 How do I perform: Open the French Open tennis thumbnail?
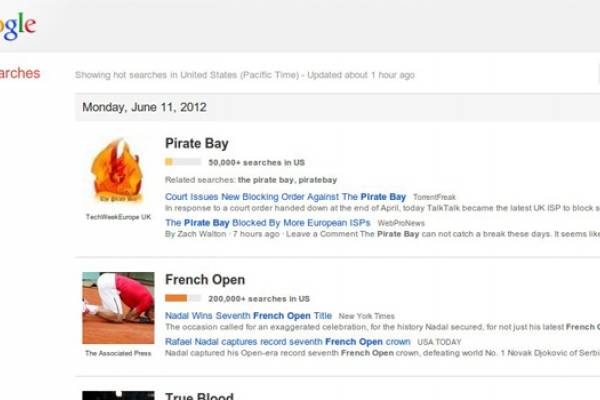point(118,307)
